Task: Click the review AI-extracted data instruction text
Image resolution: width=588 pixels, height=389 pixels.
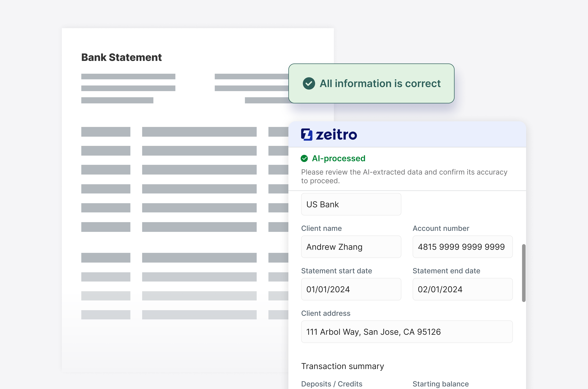Action: pyautogui.click(x=404, y=176)
